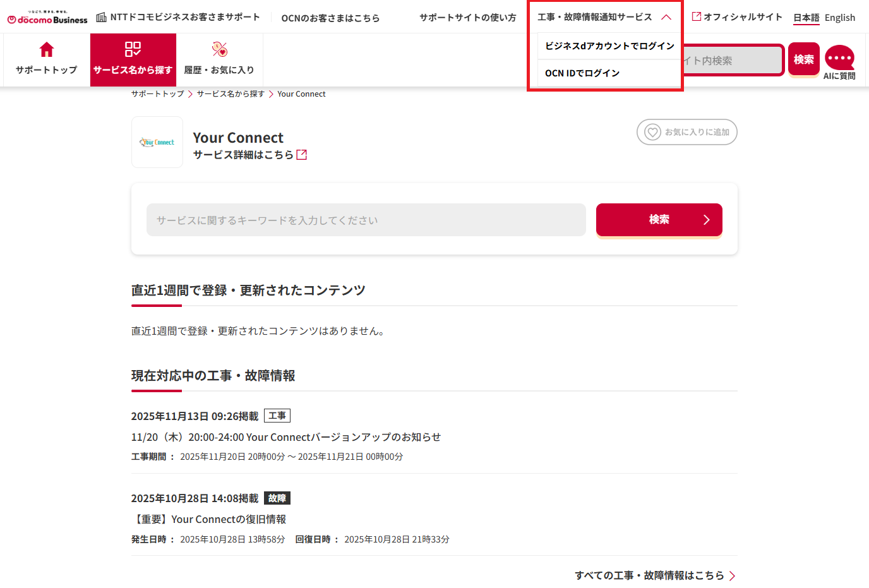Screen dimensions: 869x588
Task: Click the 工事 tag label
Action: [277, 416]
